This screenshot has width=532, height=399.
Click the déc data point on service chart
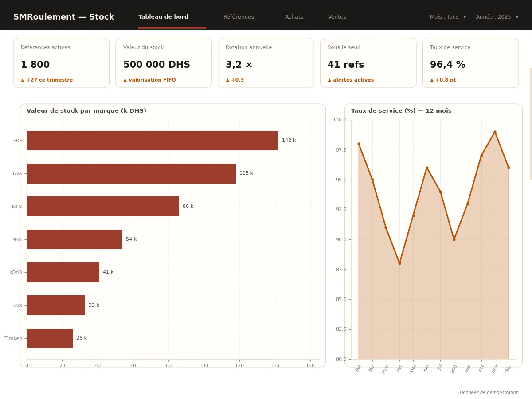tap(509, 168)
